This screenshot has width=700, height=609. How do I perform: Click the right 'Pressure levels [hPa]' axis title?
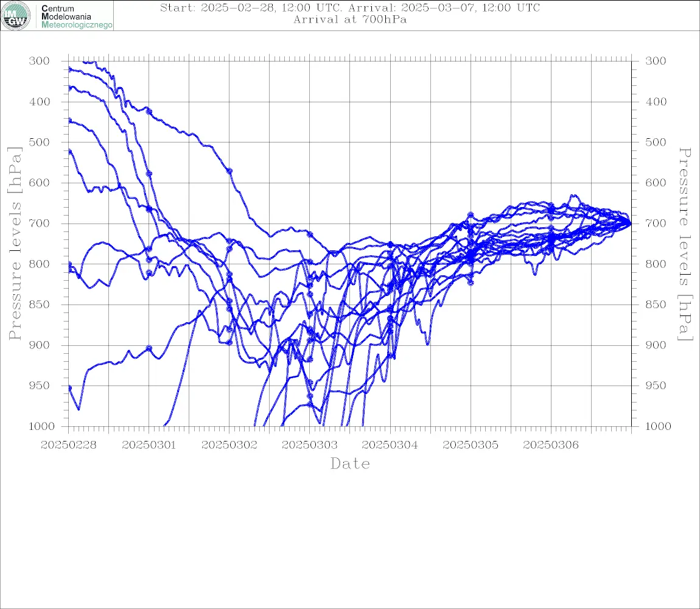(685, 244)
